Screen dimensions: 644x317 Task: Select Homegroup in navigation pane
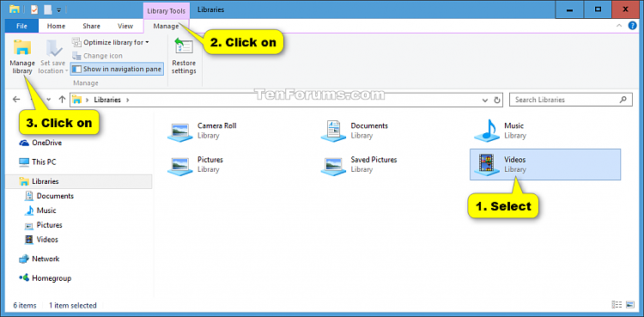tap(46, 278)
